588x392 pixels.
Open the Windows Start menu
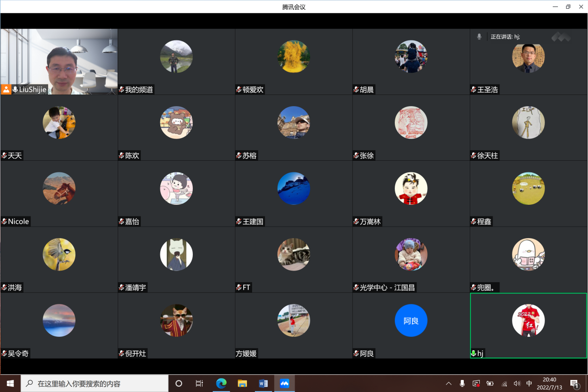pyautogui.click(x=10, y=384)
